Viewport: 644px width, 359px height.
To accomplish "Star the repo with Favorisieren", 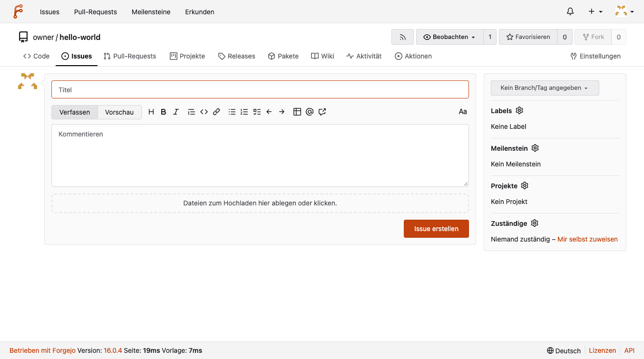I will [528, 37].
